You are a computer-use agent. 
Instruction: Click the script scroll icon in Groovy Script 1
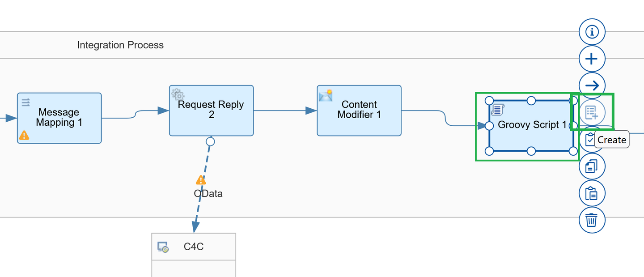497,109
